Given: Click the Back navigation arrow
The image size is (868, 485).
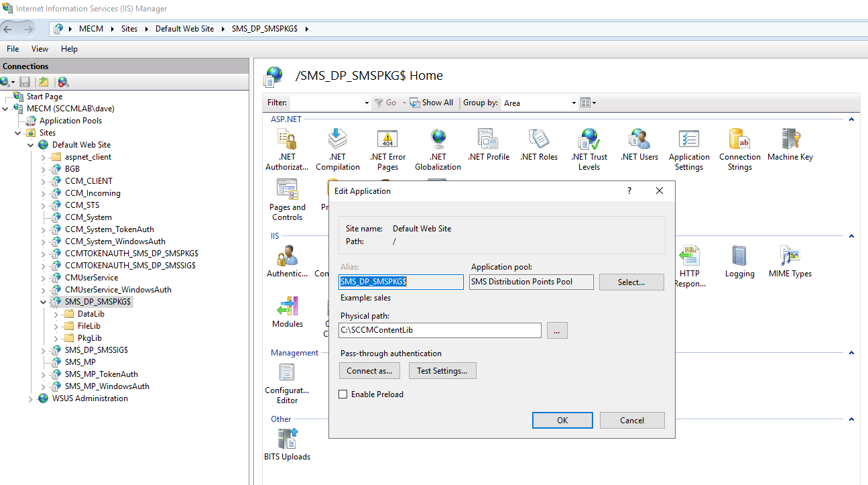Looking at the screenshot, I should pos(8,29).
